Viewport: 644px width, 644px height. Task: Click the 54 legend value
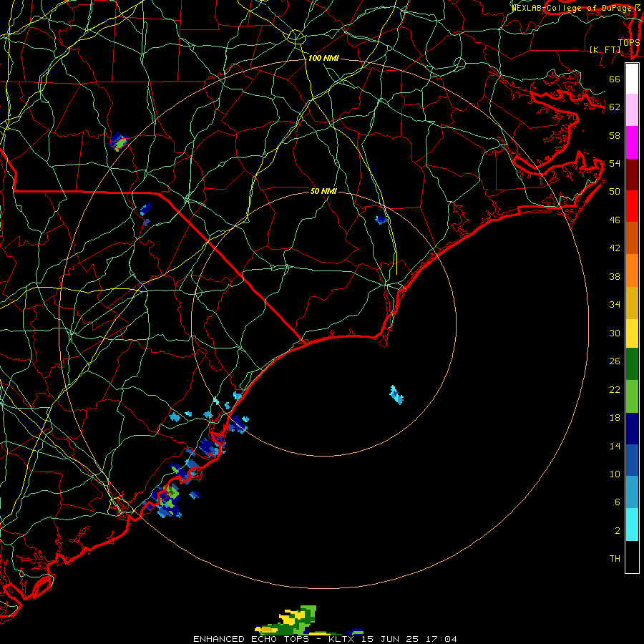615,163
